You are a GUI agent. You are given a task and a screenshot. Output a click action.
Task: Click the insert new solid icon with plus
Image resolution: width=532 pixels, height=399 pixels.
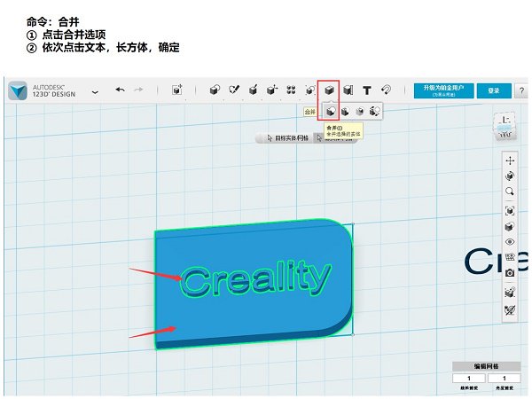pyautogui.click(x=176, y=90)
